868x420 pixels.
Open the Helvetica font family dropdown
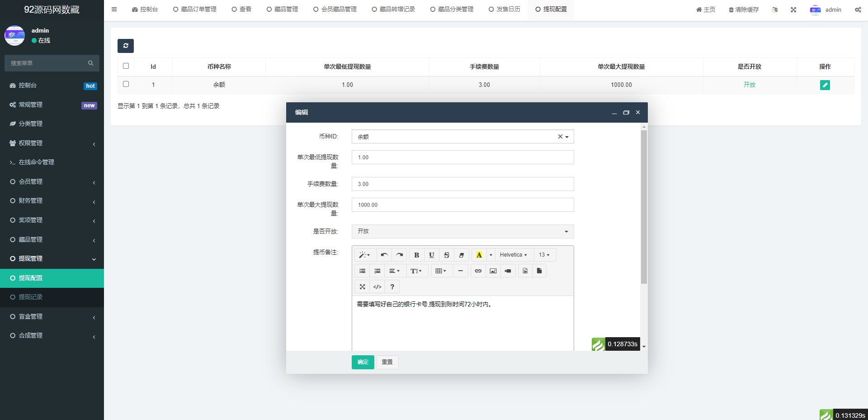513,255
